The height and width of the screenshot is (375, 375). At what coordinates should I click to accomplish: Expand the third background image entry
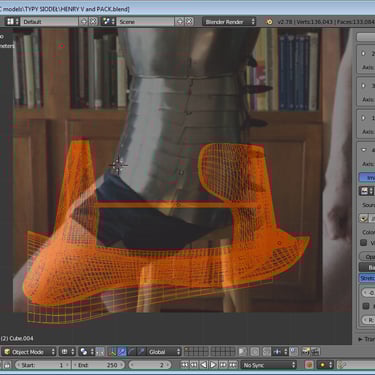pyautogui.click(x=363, y=118)
